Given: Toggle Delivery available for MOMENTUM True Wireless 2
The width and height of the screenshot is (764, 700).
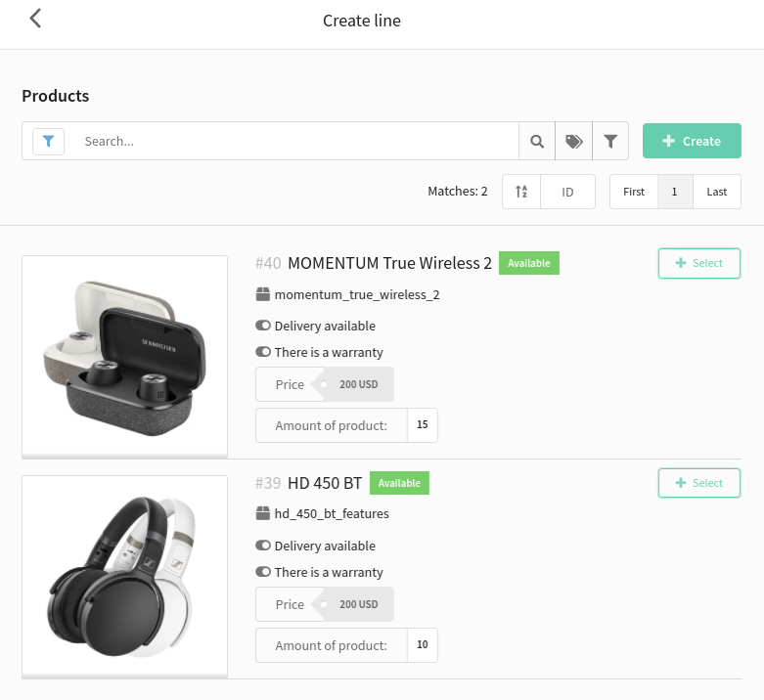Looking at the screenshot, I should point(263,326).
